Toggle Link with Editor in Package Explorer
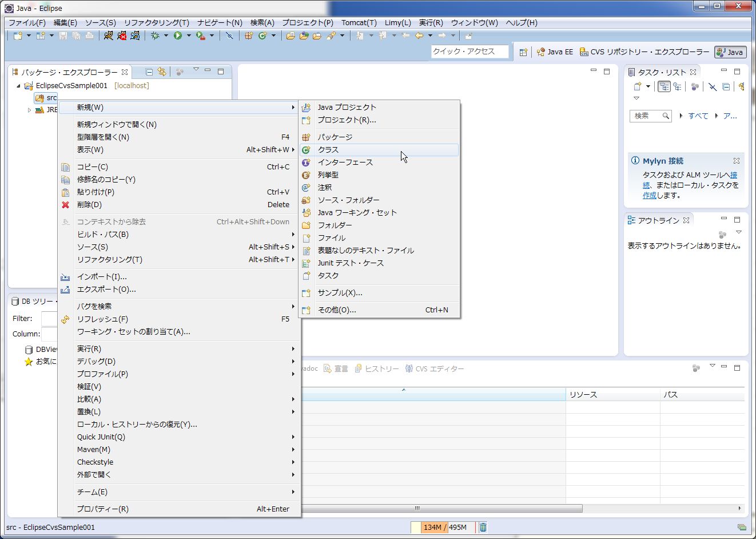Screen dimensions: 756x539 pyautogui.click(x=162, y=72)
